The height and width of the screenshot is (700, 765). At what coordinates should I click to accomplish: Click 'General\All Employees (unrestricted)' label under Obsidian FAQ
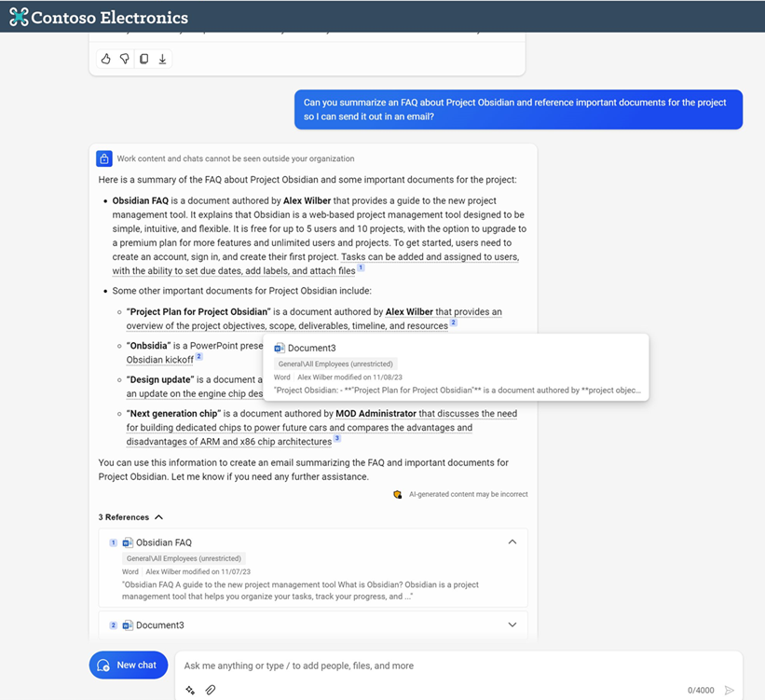[184, 558]
